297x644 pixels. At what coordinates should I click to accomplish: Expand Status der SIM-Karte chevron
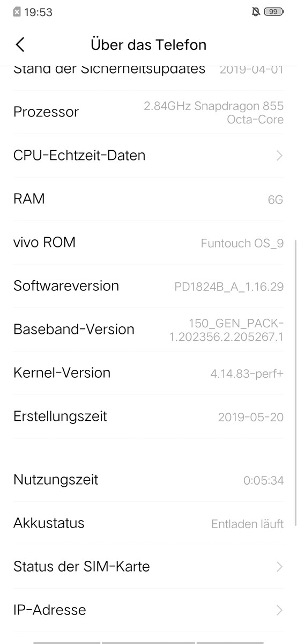pyautogui.click(x=279, y=566)
